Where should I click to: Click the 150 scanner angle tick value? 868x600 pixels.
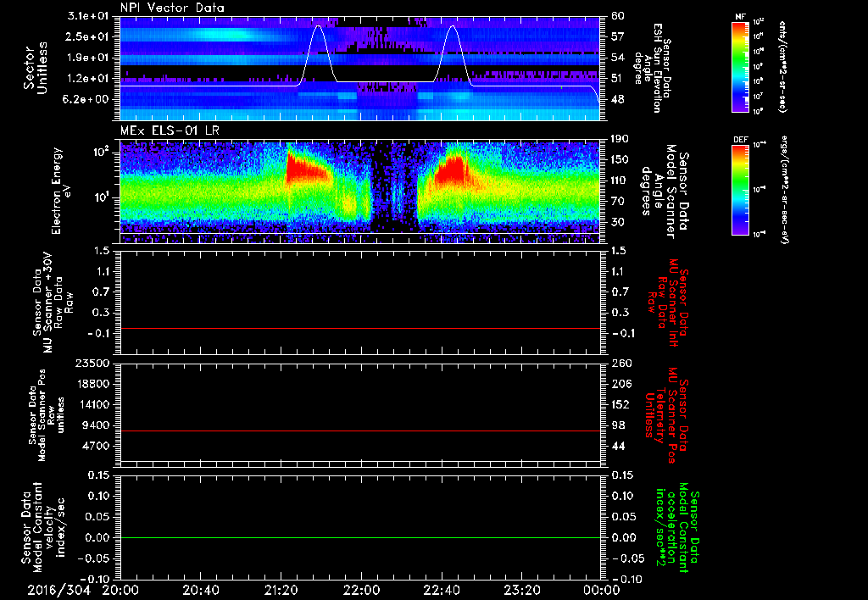620,159
